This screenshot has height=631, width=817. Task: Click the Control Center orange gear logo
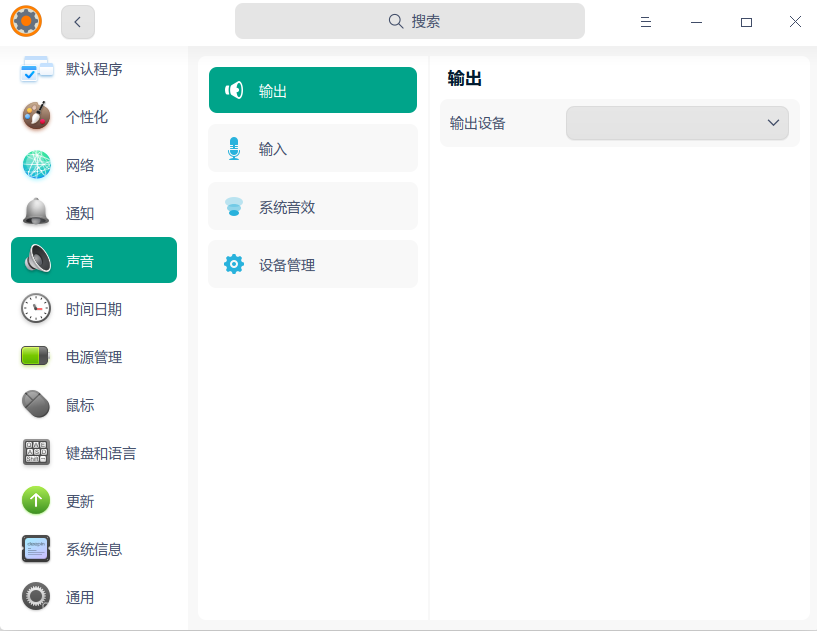click(26, 21)
